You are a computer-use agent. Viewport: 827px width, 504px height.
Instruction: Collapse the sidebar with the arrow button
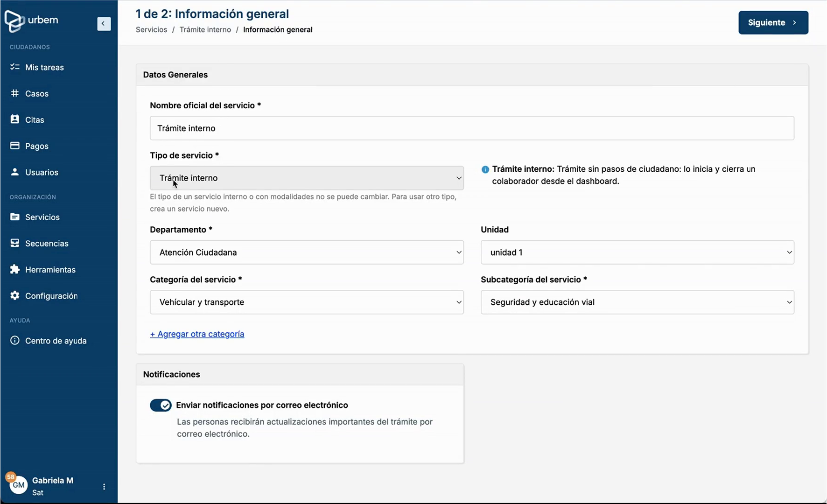[104, 23]
